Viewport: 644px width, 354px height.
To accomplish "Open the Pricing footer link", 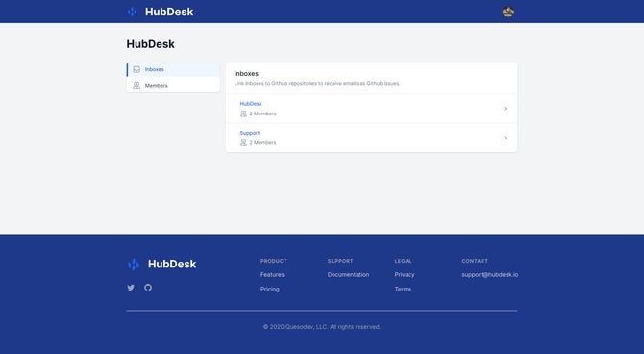I will pos(269,289).
